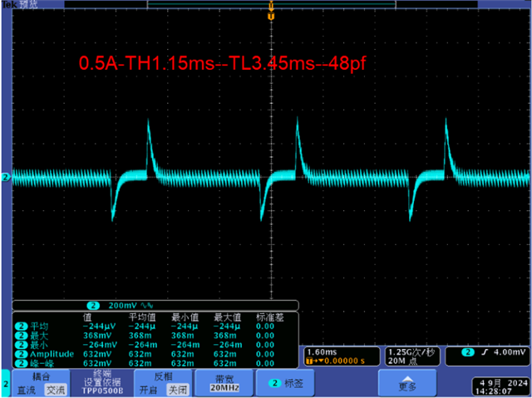Viewport: 532px width, 398px height.
Task: Open the 带宽 20MHz bandwidth menu
Action: pyautogui.click(x=225, y=383)
